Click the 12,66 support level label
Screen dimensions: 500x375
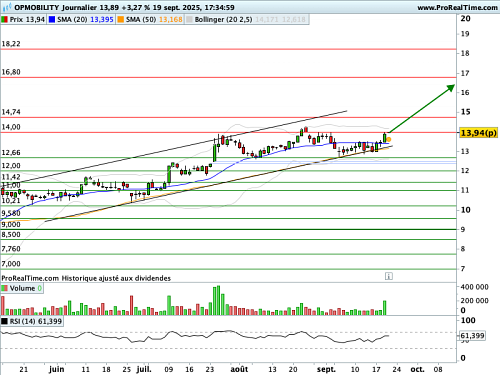[x=11, y=153]
